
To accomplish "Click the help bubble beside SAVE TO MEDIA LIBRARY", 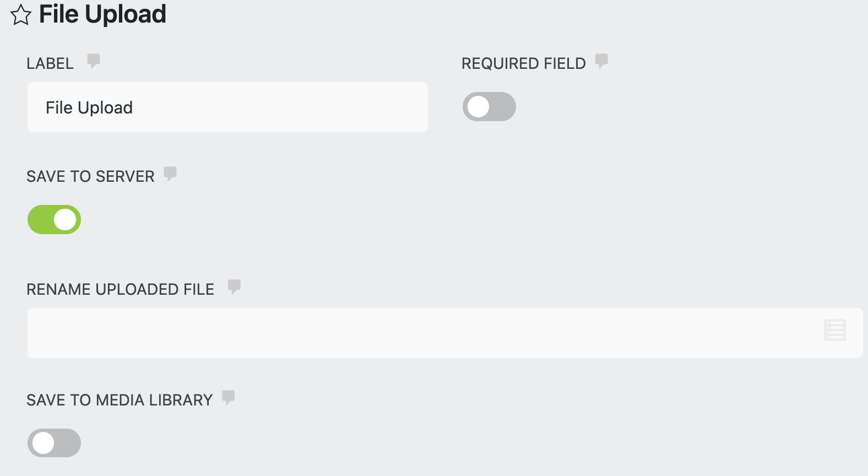I will 229,397.
